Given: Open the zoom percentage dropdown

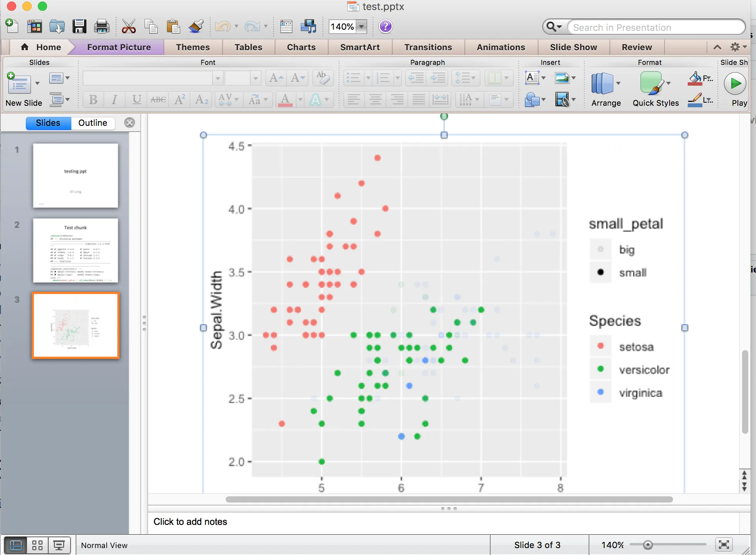Looking at the screenshot, I should click(x=361, y=27).
